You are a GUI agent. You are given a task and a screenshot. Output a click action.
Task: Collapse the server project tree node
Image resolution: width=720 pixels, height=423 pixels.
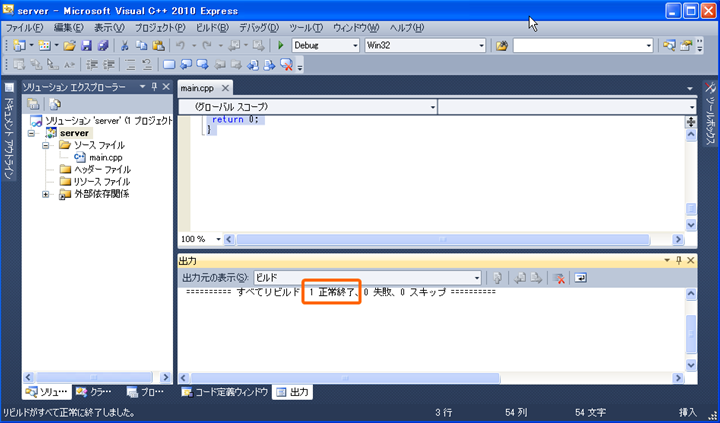31,133
